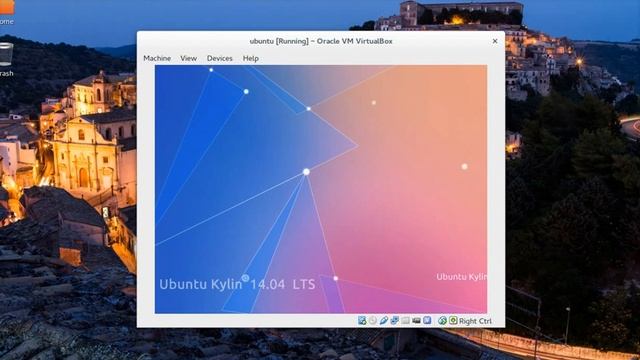This screenshot has width=640, height=360.
Task: Click the grey shared folders status icon
Action: click(405, 321)
